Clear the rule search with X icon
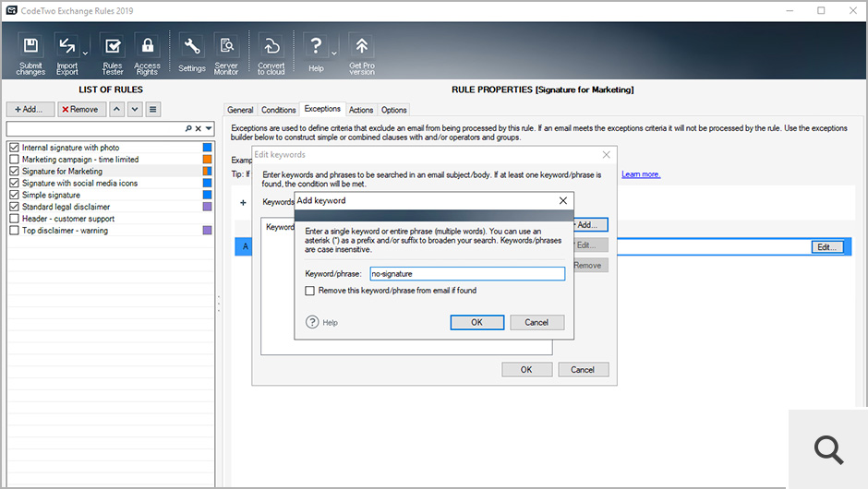The image size is (868, 489). [199, 128]
